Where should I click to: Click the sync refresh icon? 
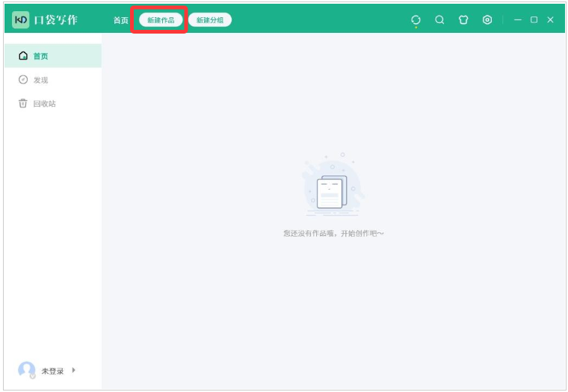click(416, 20)
